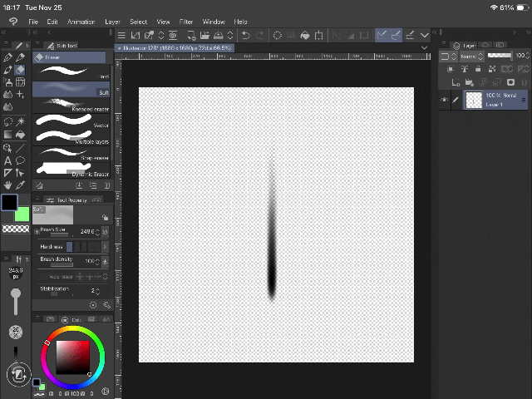The width and height of the screenshot is (532, 399).
Task: Collapse the right palette dock double chevron
Action: tap(528, 32)
